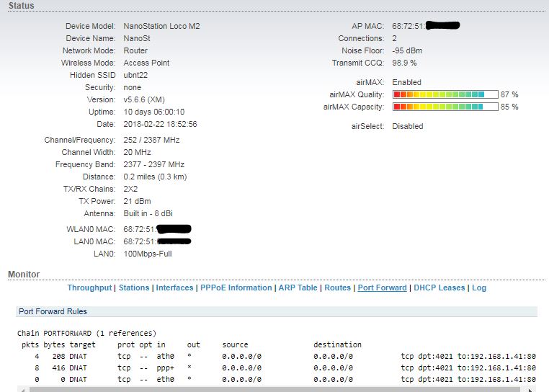This screenshot has width=549, height=392.
Task: Click the airMAX Quality indicator bar
Action: [x=445, y=94]
